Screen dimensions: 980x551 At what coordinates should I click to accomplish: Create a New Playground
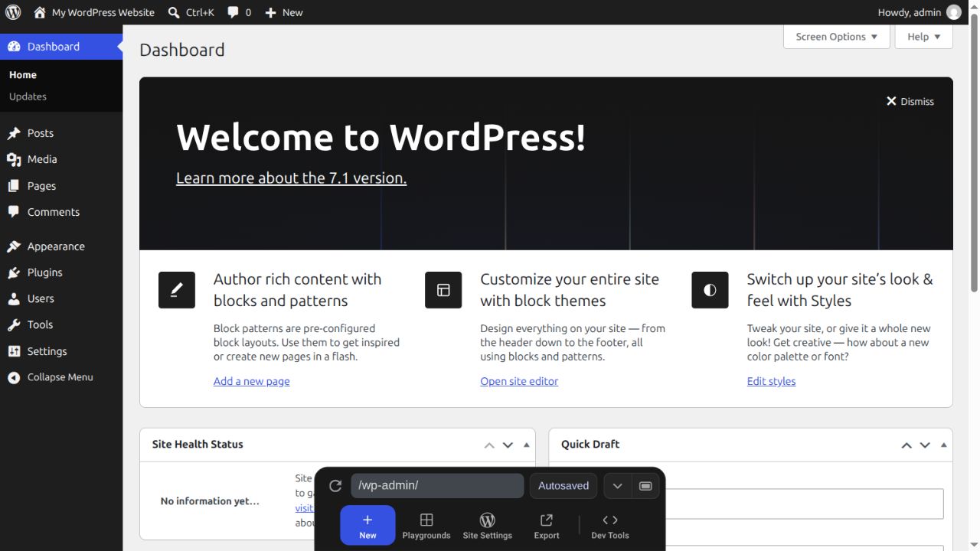(x=367, y=525)
